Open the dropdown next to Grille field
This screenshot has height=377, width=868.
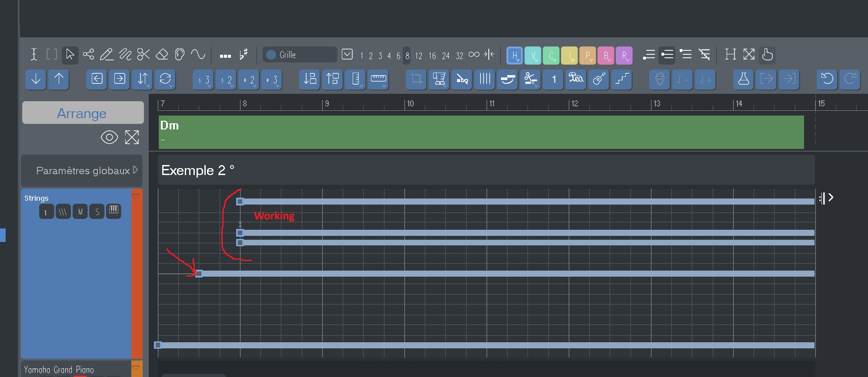[x=347, y=55]
